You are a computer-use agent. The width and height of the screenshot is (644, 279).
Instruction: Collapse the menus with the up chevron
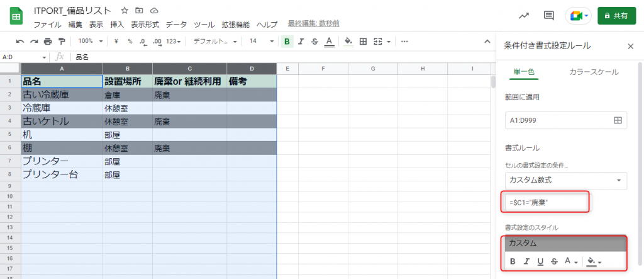pos(487,42)
